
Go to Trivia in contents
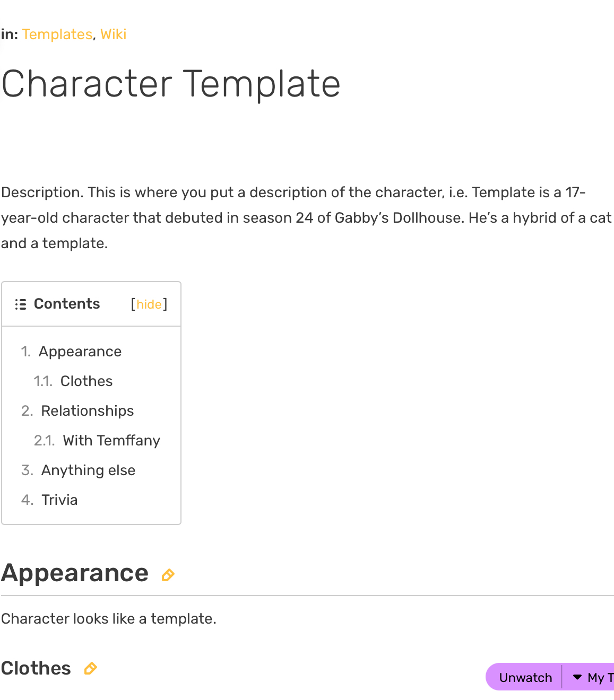click(59, 500)
